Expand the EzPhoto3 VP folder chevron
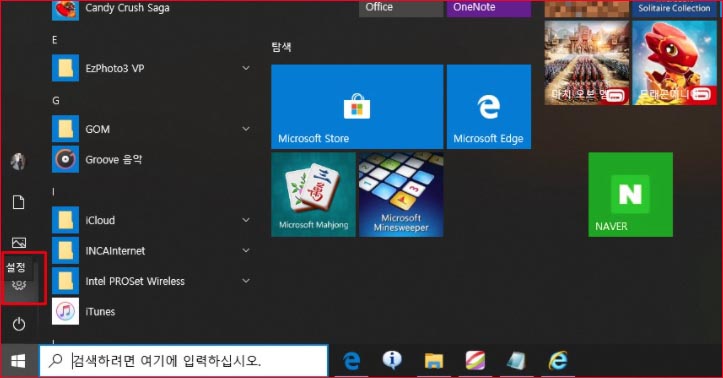 pos(246,68)
